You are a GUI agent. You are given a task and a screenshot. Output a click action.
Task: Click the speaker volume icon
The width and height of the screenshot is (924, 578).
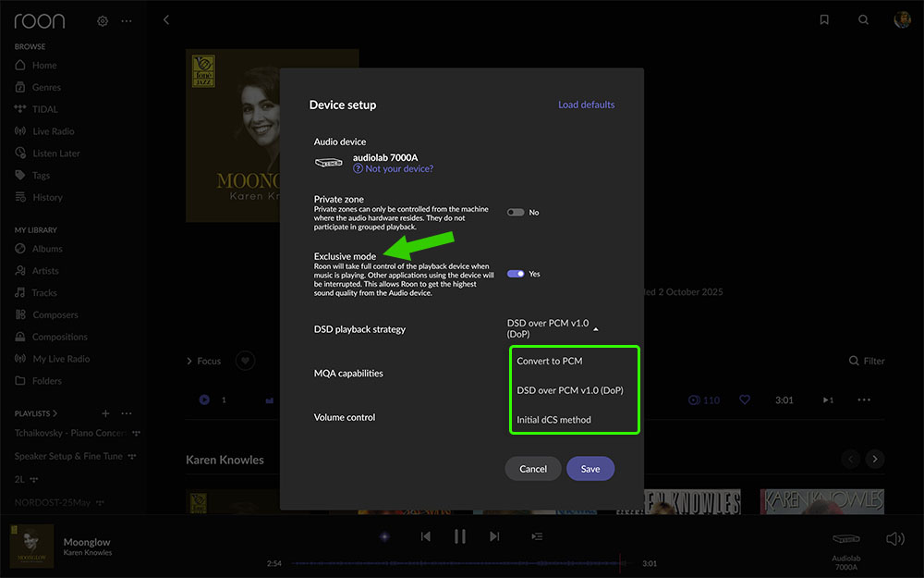coord(894,539)
